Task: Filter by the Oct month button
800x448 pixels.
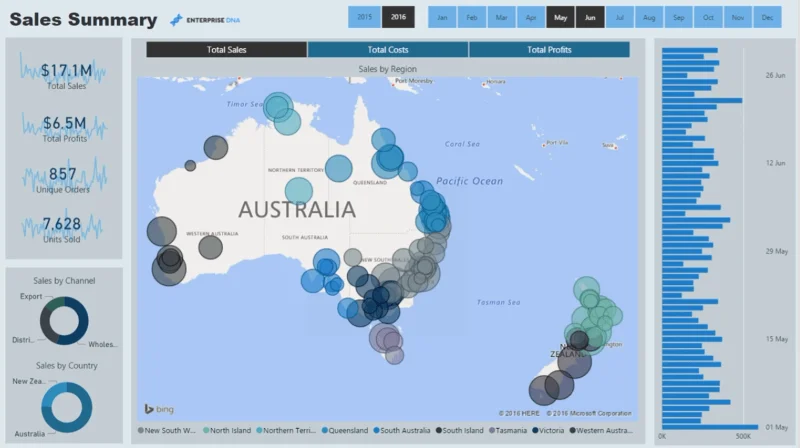Action: tap(708, 17)
